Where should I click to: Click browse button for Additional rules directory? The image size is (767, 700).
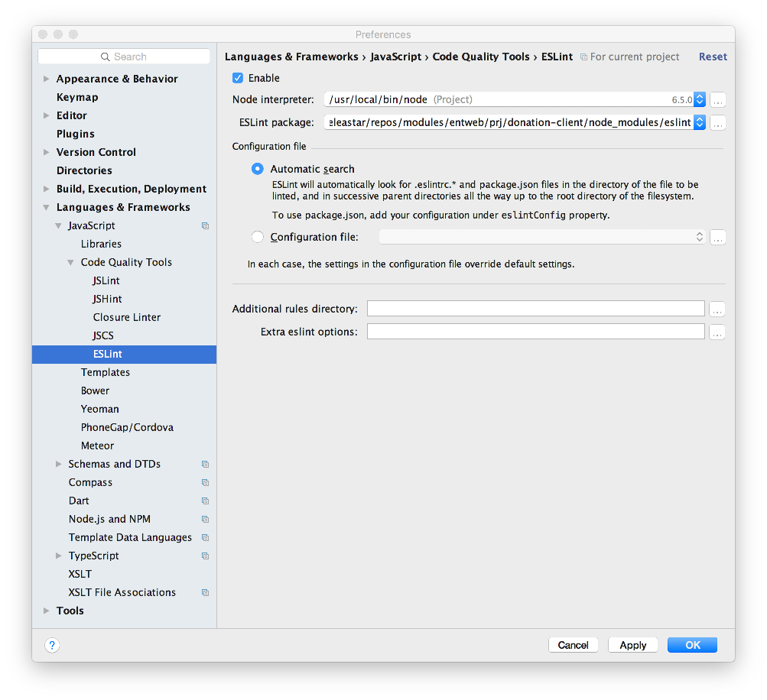[717, 309]
